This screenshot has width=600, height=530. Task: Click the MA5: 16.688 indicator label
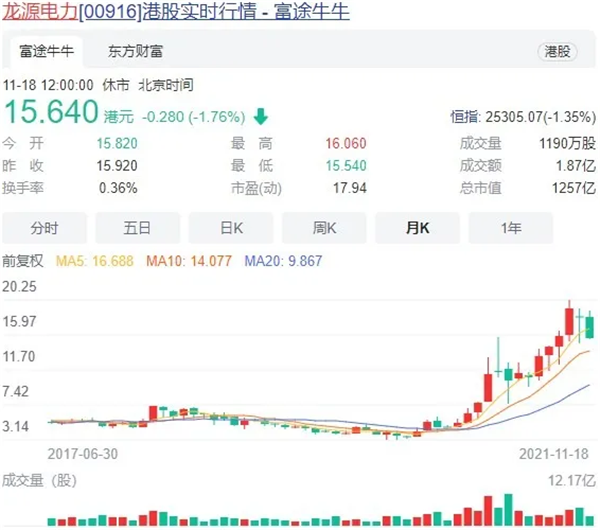click(95, 261)
